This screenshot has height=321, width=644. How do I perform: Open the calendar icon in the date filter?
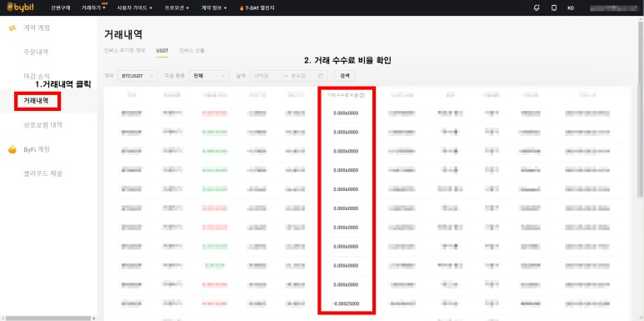321,76
